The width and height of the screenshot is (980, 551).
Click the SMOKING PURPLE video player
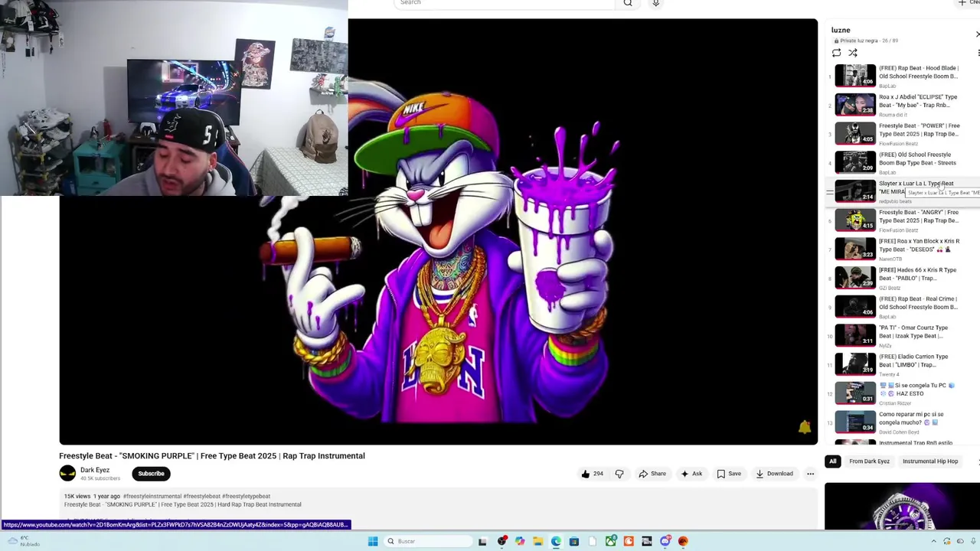point(438,232)
